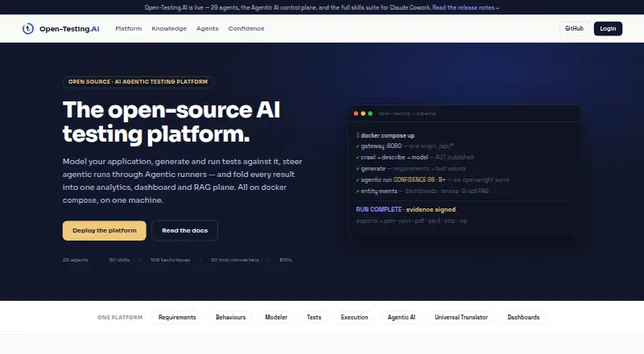Click the green dot in terminal window
Viewport: 644px width, 354px height.
[370, 113]
